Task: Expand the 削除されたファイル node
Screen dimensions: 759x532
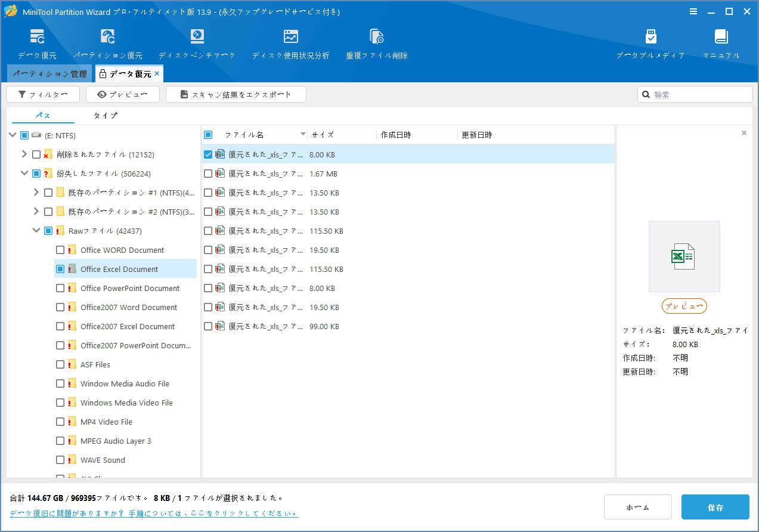Action: (24, 154)
